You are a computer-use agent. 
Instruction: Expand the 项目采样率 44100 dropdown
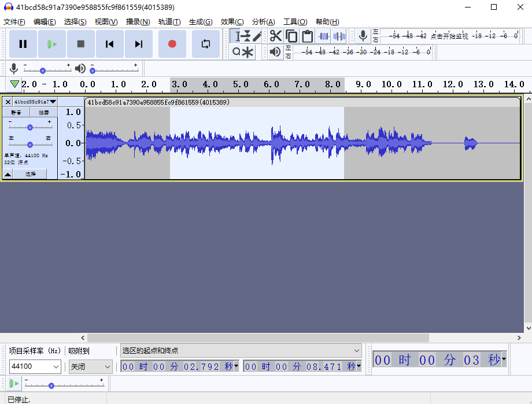coord(35,366)
